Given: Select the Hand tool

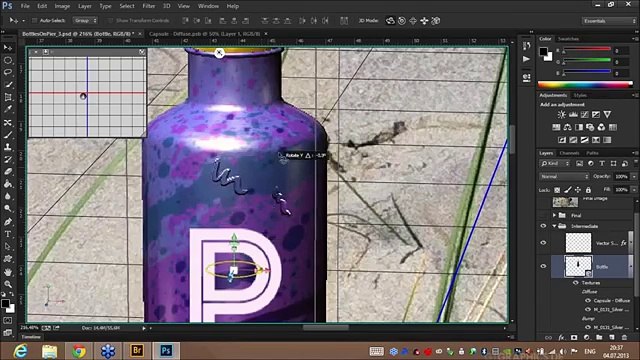Looking at the screenshot, I should pyautogui.click(x=8, y=272).
